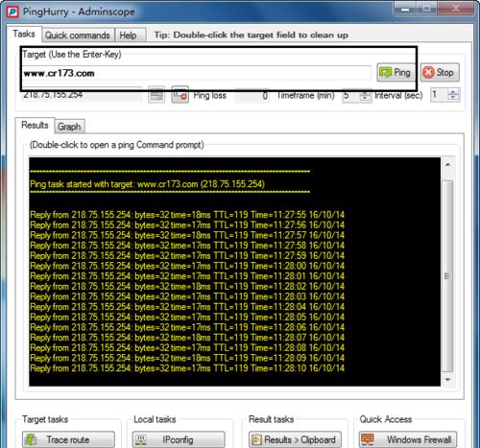This screenshot has height=448, width=480.
Task: Start pinging with the green Ping button
Action: [396, 72]
